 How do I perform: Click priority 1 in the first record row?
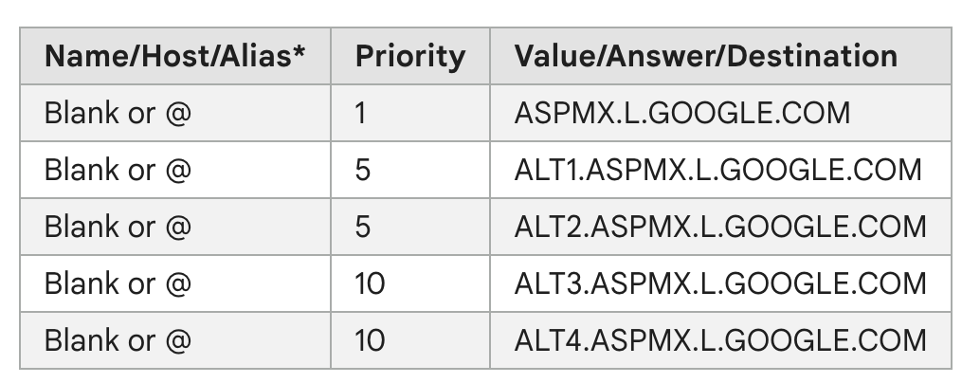pyautogui.click(x=361, y=113)
